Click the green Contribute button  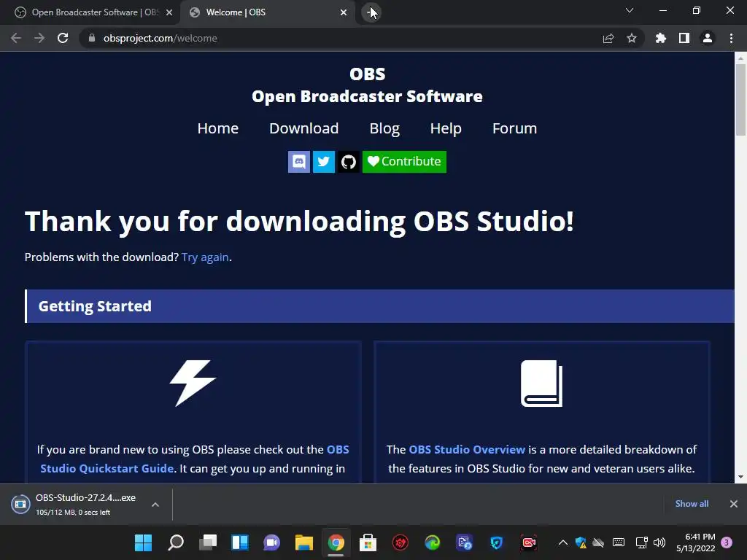[404, 162]
